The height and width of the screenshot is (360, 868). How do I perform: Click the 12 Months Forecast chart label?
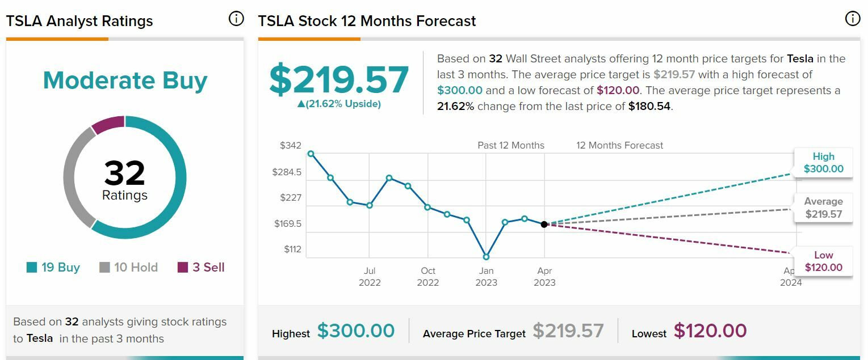click(619, 145)
